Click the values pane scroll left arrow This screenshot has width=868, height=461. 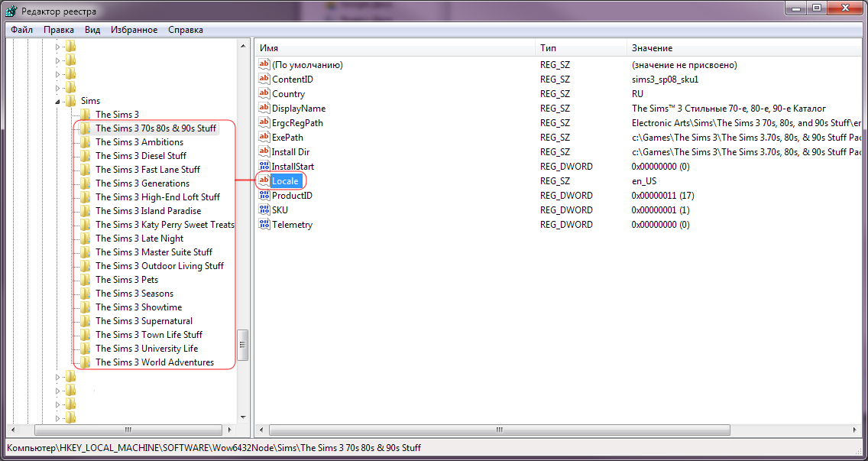261,430
